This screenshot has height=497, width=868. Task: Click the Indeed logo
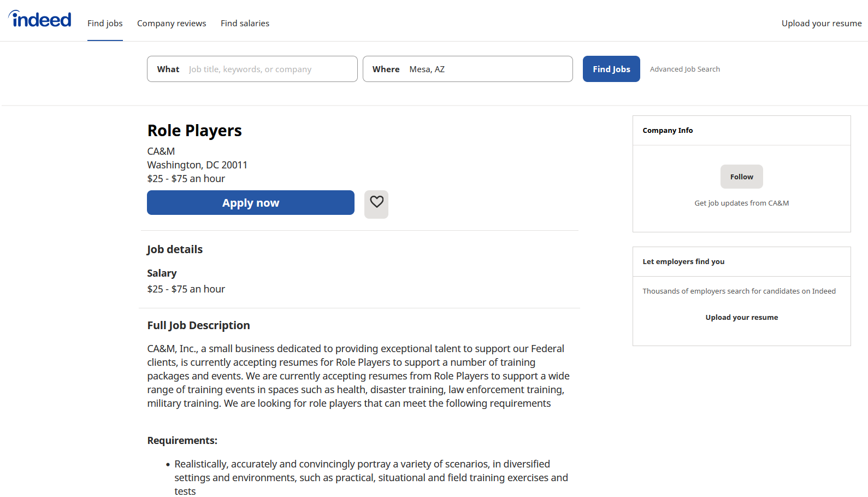(40, 19)
